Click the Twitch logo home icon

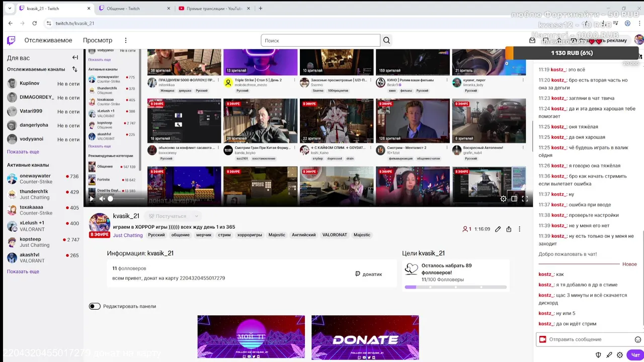(11, 40)
